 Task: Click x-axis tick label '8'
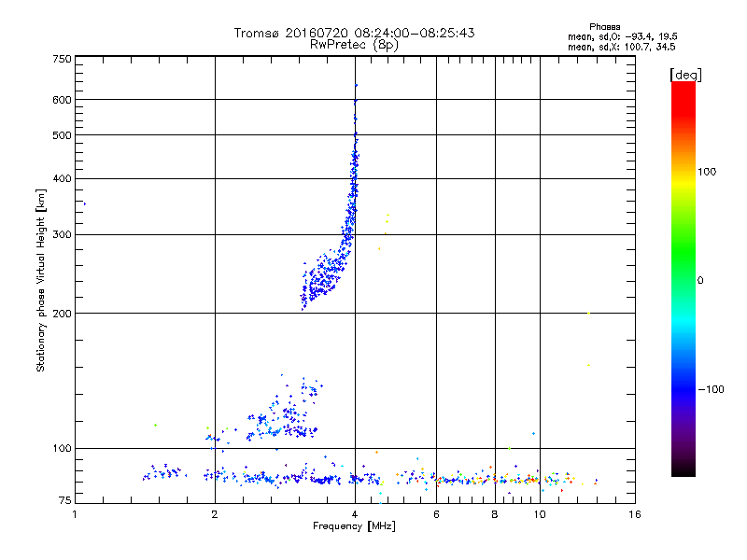(495, 514)
